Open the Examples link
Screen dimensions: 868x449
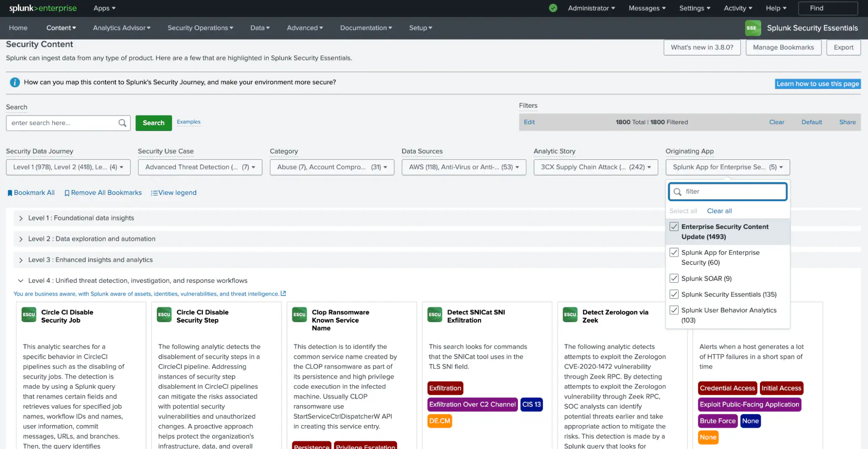click(x=188, y=122)
